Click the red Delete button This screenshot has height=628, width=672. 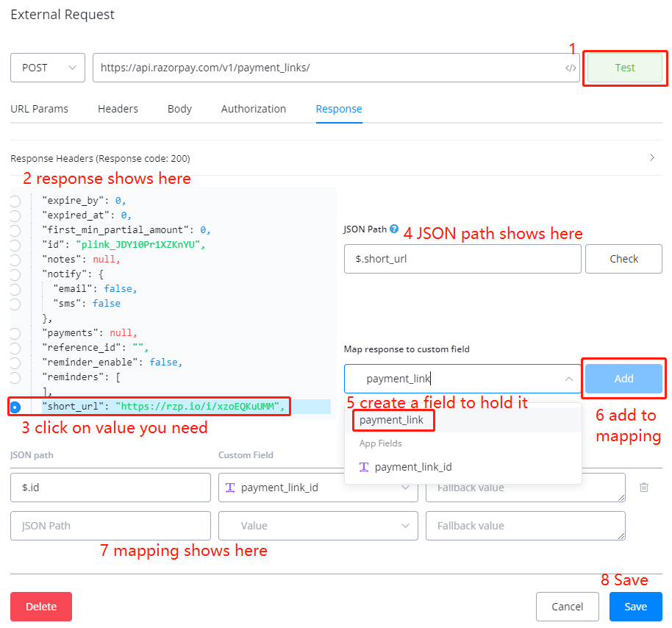click(x=41, y=607)
